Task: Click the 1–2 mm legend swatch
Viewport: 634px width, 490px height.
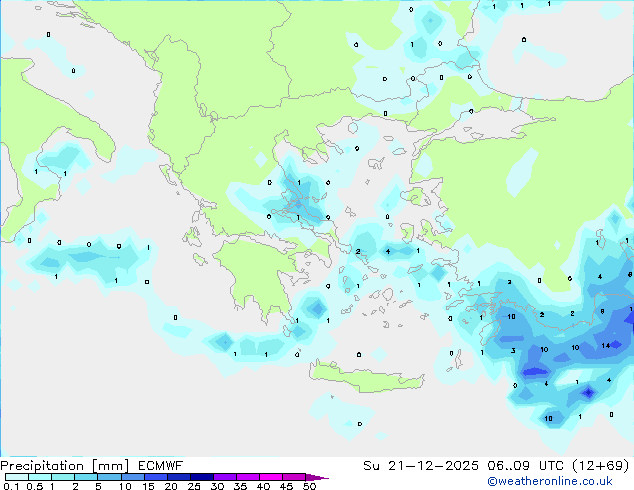Action: pos(63,477)
